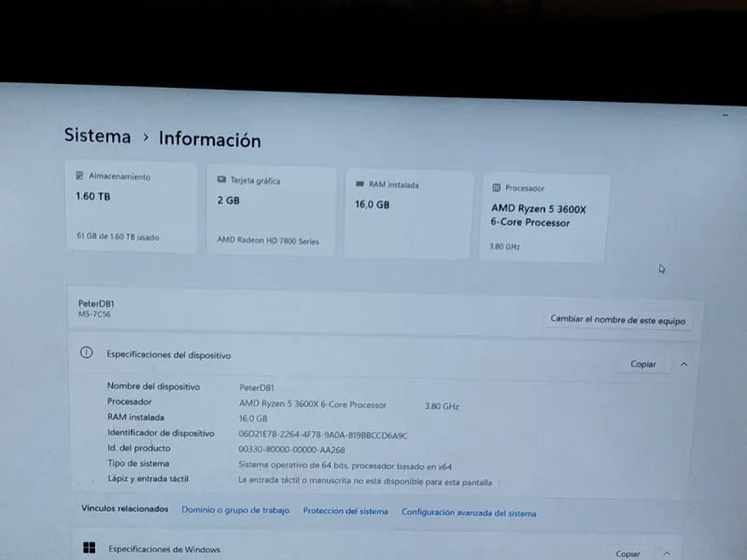Screen dimensions: 747x560
Task: Select the La entrada táctil o manuscrita text
Action: 365,481
